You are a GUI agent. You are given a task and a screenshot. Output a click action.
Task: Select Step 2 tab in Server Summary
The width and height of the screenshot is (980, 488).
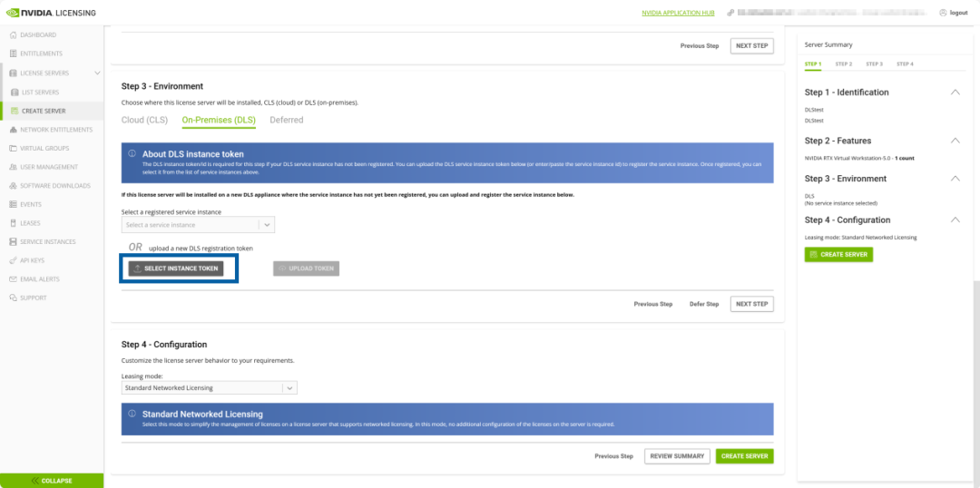tap(844, 64)
